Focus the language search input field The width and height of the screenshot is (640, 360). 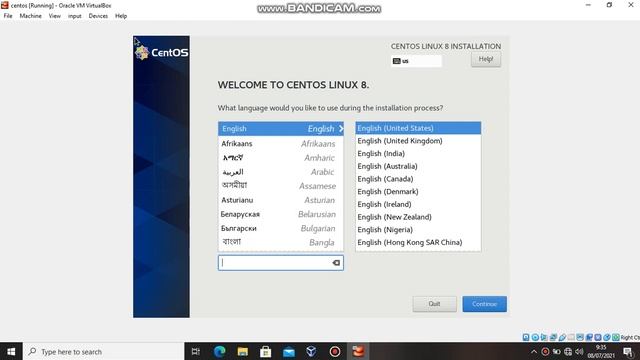(x=281, y=263)
